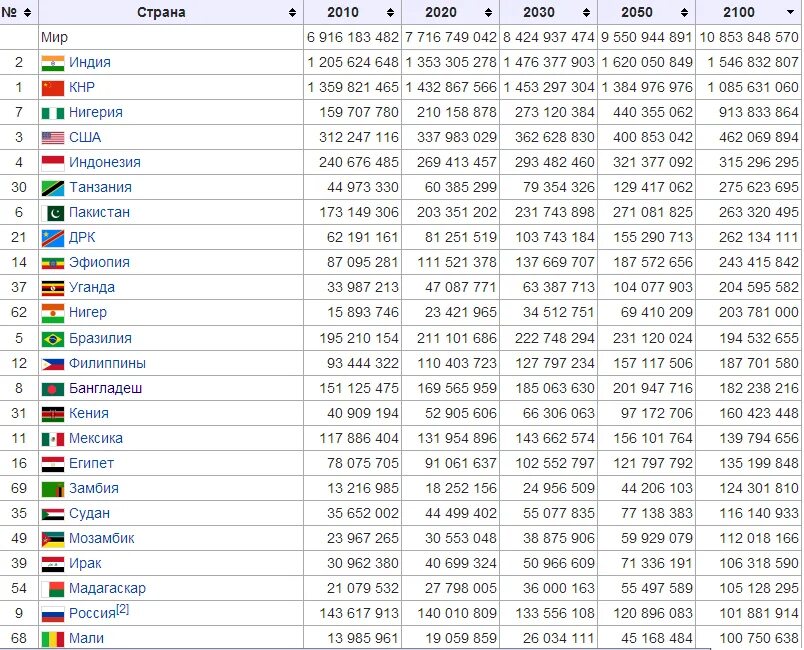The width and height of the screenshot is (804, 650).
Task: Click the Bangladesh flag icon
Action: (52, 388)
